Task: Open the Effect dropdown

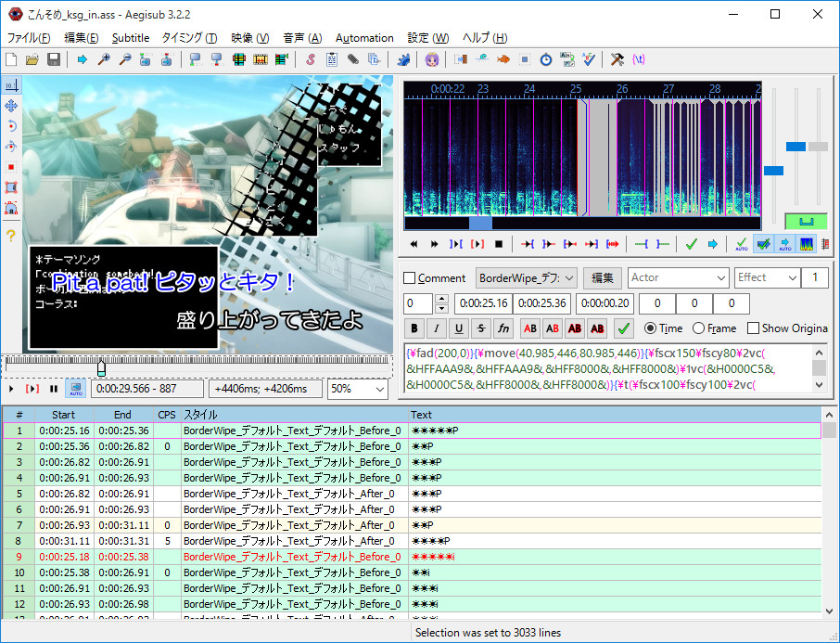Action: (767, 277)
